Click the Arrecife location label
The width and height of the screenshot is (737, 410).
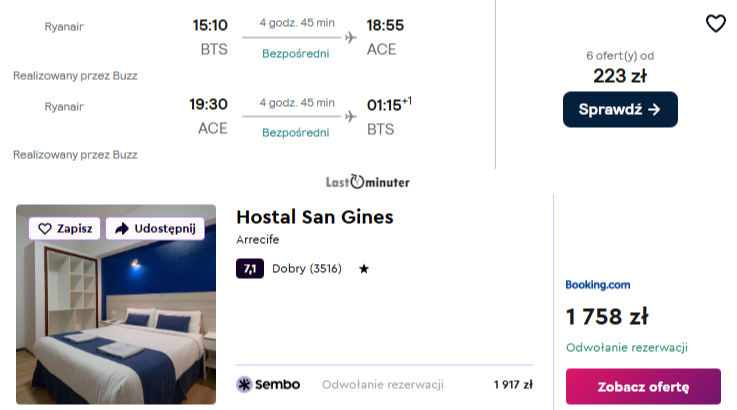(258, 240)
